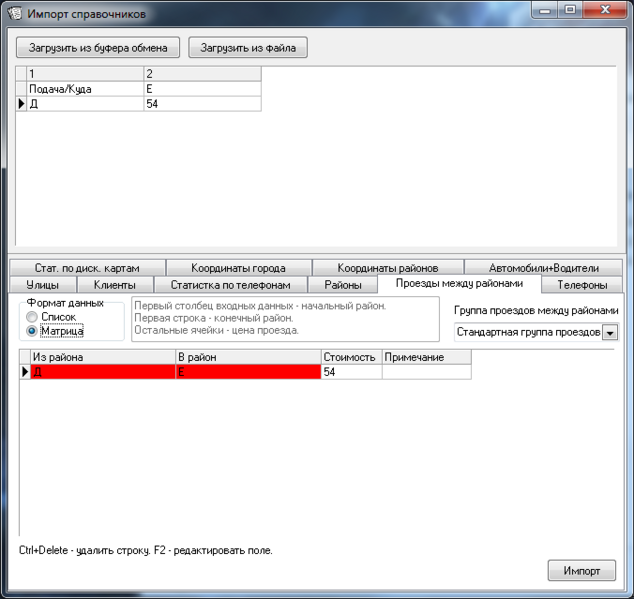634x599 pixels.
Task: Load data from clipboard button
Action: 98,48
